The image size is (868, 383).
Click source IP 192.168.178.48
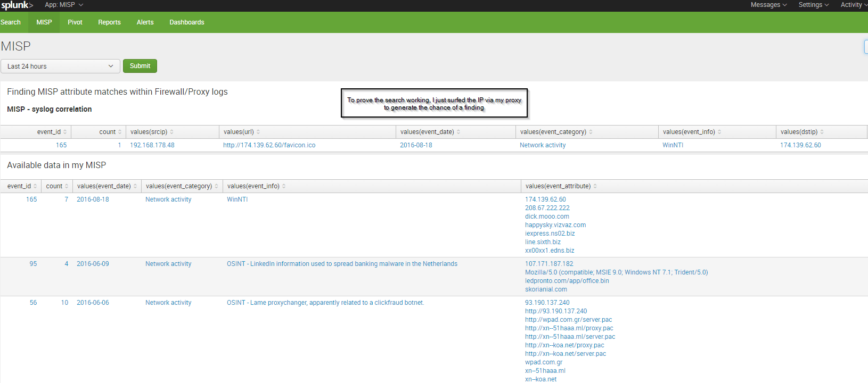pyautogui.click(x=152, y=145)
